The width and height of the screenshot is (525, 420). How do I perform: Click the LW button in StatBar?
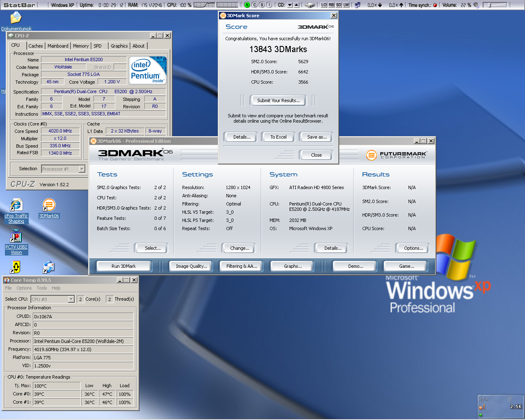(x=346, y=5)
